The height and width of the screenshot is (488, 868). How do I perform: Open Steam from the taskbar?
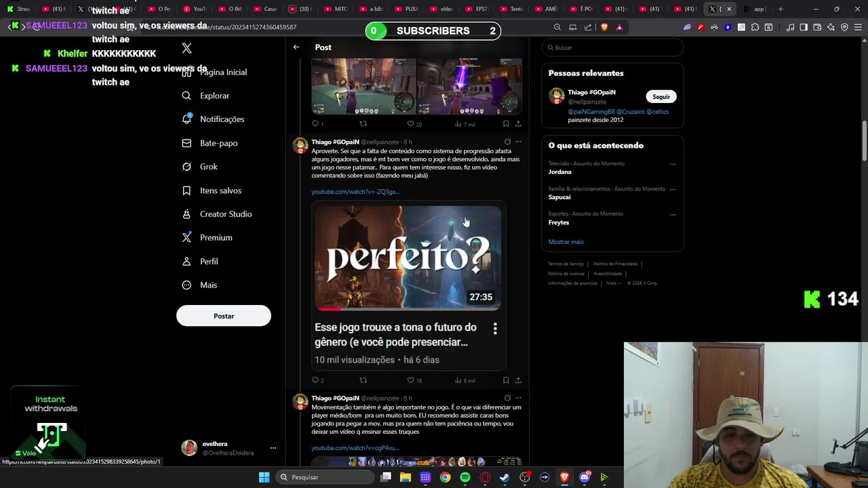[505, 477]
